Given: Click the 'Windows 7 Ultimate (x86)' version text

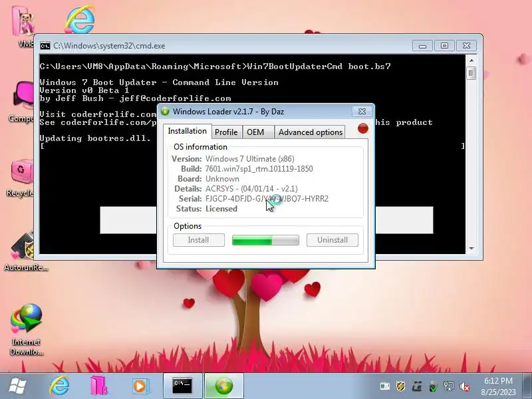Looking at the screenshot, I should click(250, 159).
